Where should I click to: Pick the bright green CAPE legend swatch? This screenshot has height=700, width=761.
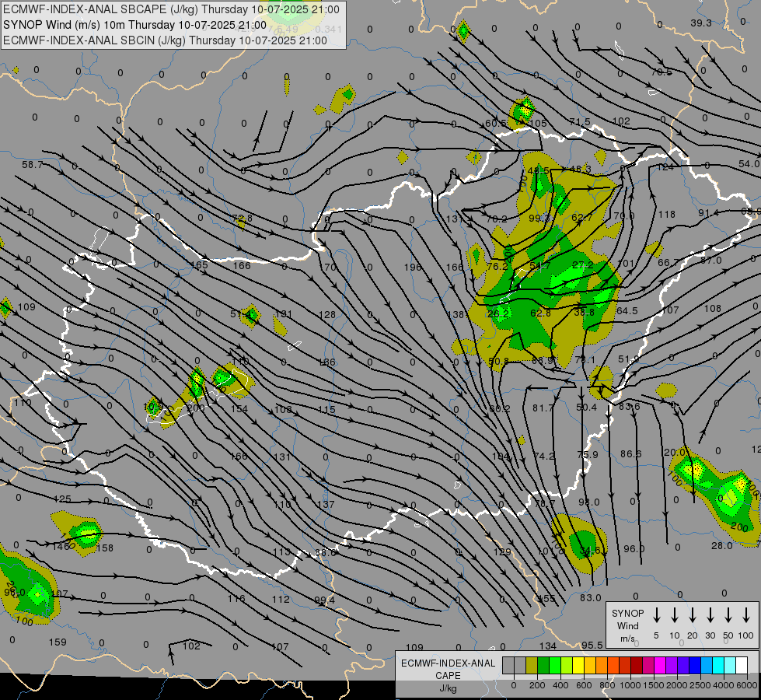555,665
